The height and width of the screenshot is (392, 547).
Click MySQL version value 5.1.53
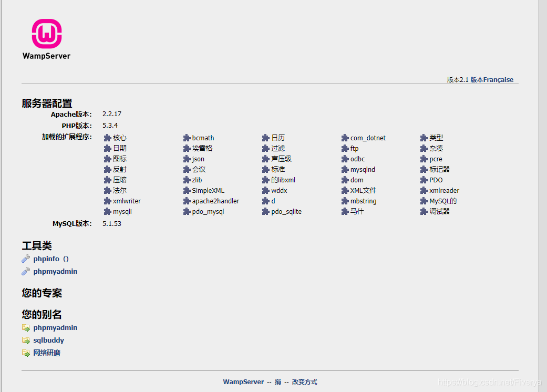click(x=112, y=223)
